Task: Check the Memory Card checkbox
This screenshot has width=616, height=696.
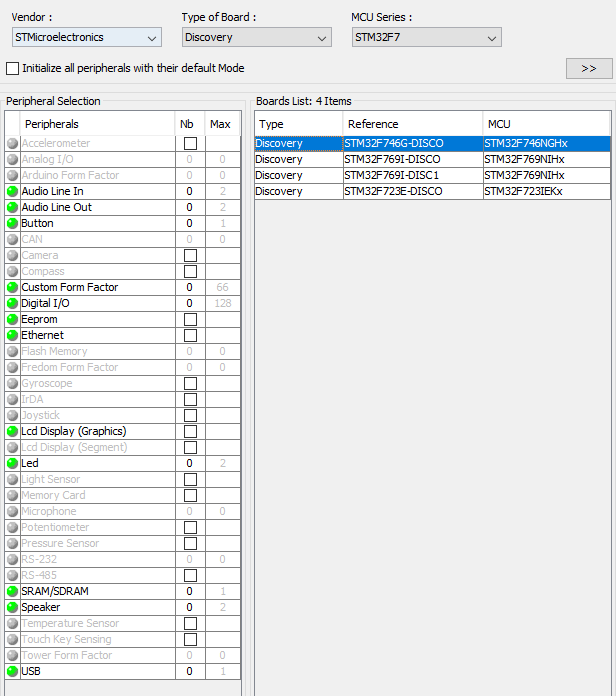Action: pyautogui.click(x=190, y=495)
